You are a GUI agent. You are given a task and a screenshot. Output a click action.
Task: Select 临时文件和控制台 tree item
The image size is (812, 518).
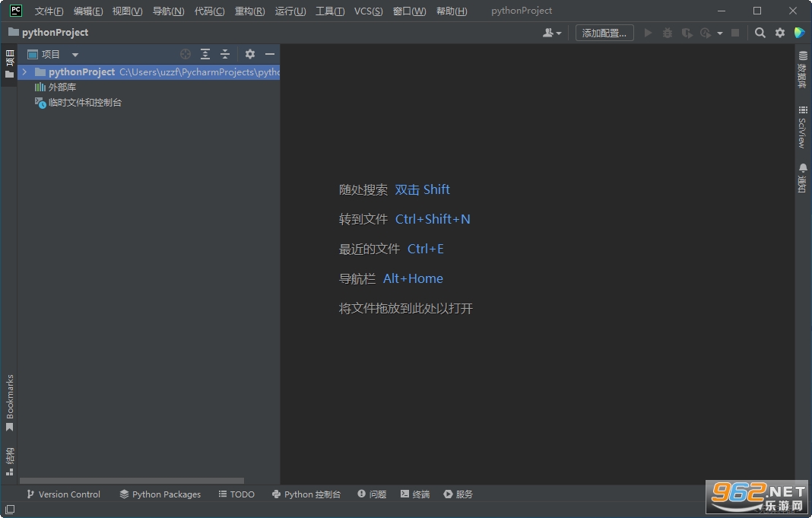coord(78,103)
